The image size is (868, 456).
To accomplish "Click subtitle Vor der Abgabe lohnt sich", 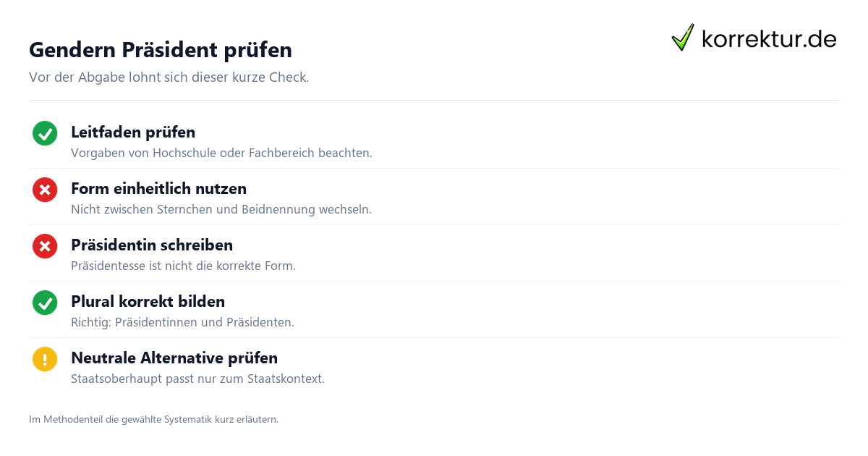I will pyautogui.click(x=169, y=77).
